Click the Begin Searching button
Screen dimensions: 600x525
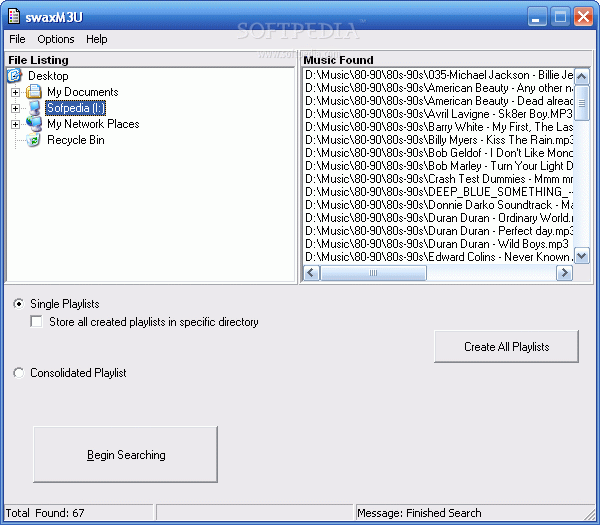point(126,454)
